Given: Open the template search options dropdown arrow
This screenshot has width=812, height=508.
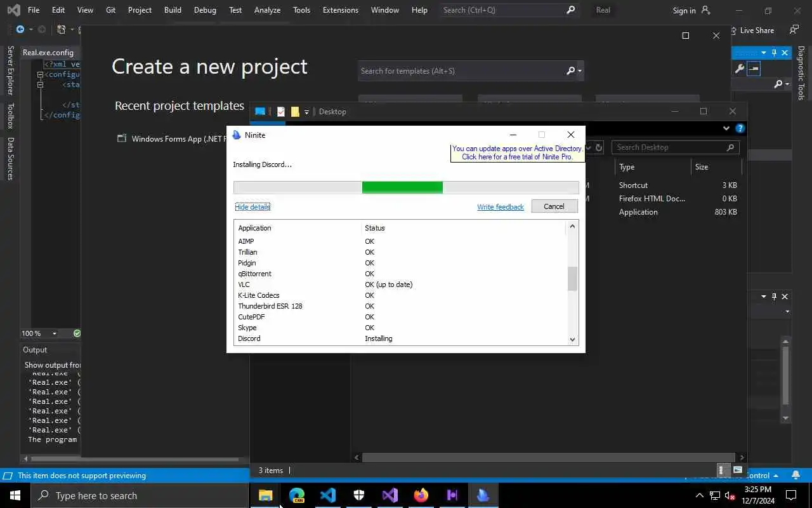Looking at the screenshot, I should pyautogui.click(x=580, y=71).
